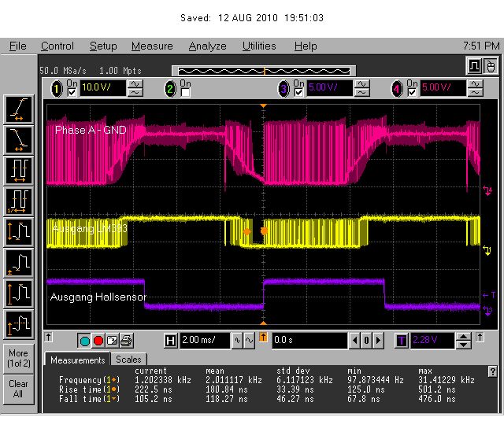Click the printer icon

126,341
